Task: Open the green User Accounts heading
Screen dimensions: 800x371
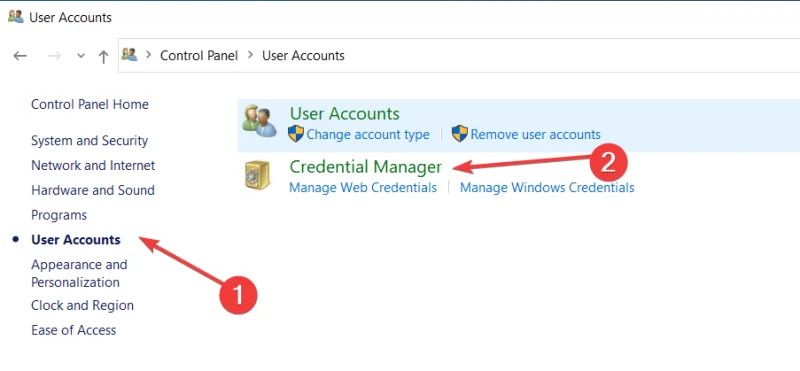Action: [x=344, y=113]
